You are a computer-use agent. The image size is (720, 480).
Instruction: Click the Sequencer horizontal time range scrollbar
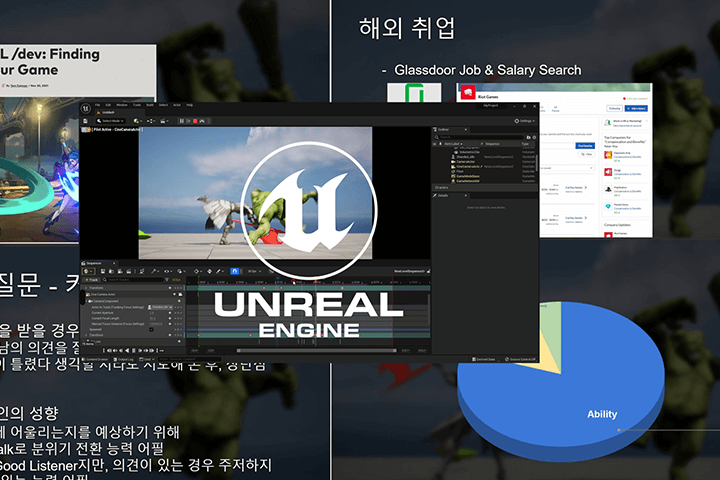(316, 350)
